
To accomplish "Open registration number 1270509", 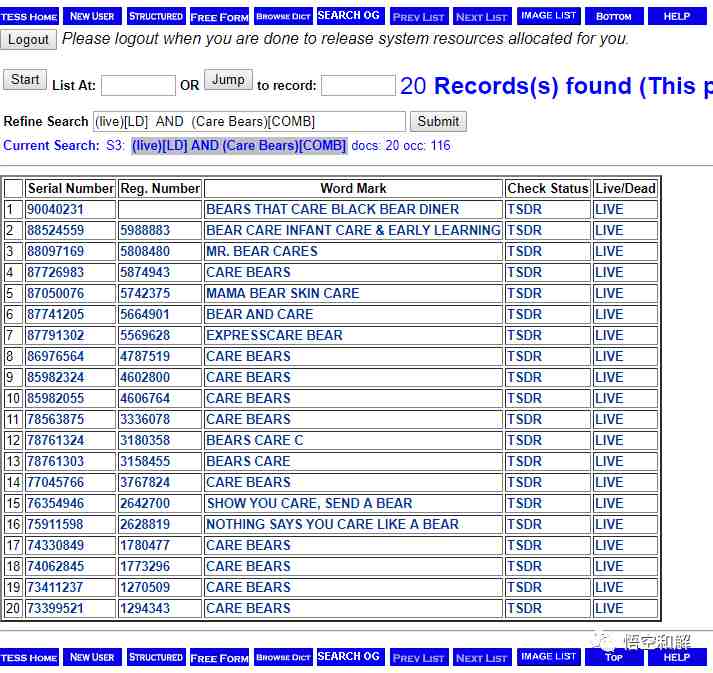I will (x=145, y=587).
